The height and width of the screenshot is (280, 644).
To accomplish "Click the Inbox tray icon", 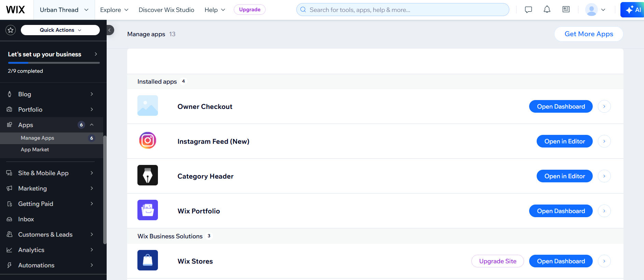I will click(x=10, y=219).
